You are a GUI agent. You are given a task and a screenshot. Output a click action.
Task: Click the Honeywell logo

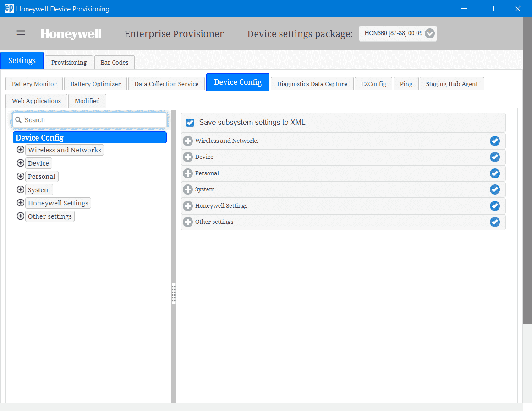pyautogui.click(x=71, y=34)
